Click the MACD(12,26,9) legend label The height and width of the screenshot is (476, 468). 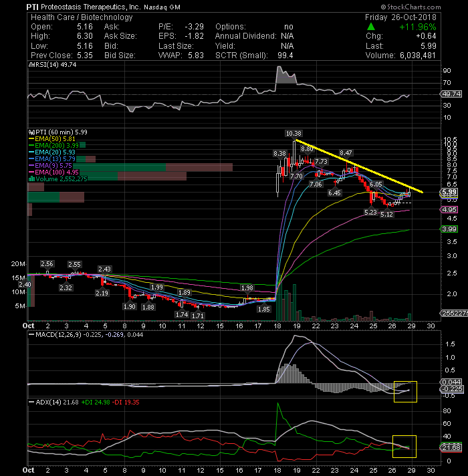point(55,334)
